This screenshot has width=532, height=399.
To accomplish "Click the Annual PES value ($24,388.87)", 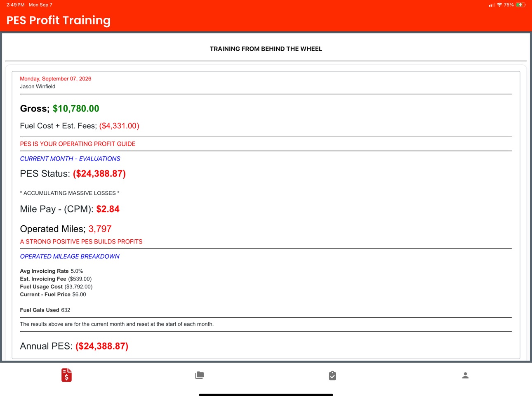I will 102,346.
